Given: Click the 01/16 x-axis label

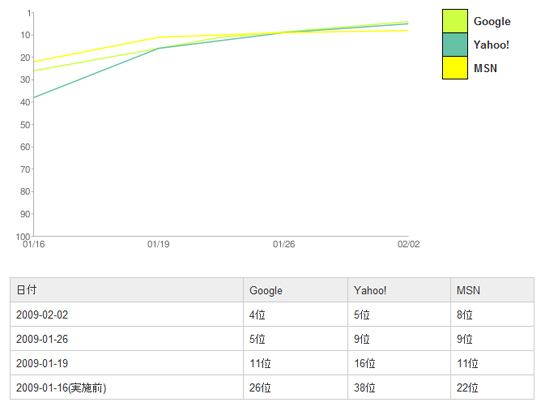Looking at the screenshot, I should 34,244.
